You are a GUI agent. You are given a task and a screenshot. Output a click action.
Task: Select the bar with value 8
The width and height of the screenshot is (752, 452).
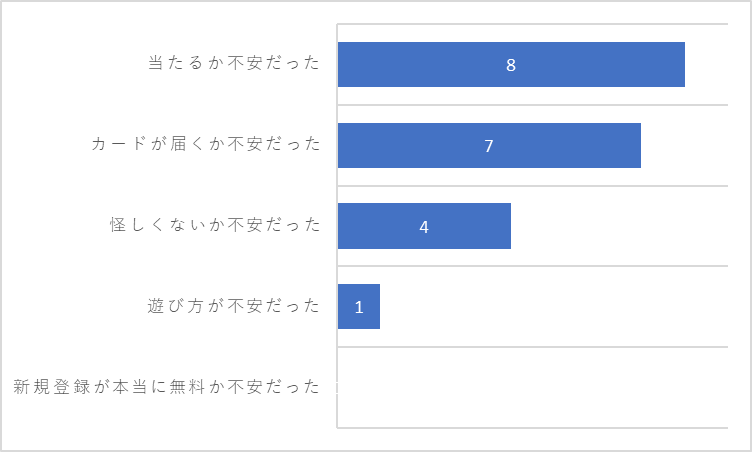pos(511,64)
